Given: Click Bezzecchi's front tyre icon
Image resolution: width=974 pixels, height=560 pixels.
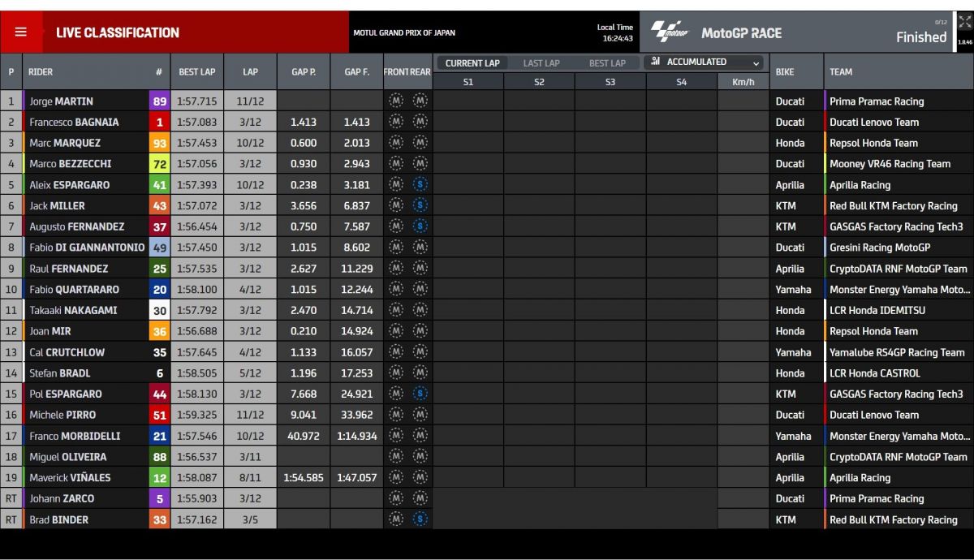Looking at the screenshot, I should coord(396,164).
